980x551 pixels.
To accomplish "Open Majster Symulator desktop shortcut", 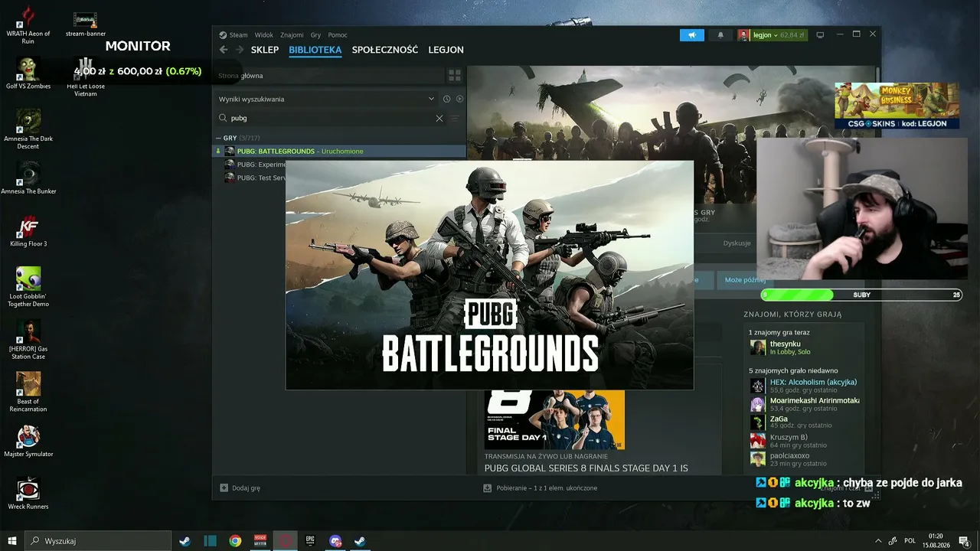I will click(28, 442).
